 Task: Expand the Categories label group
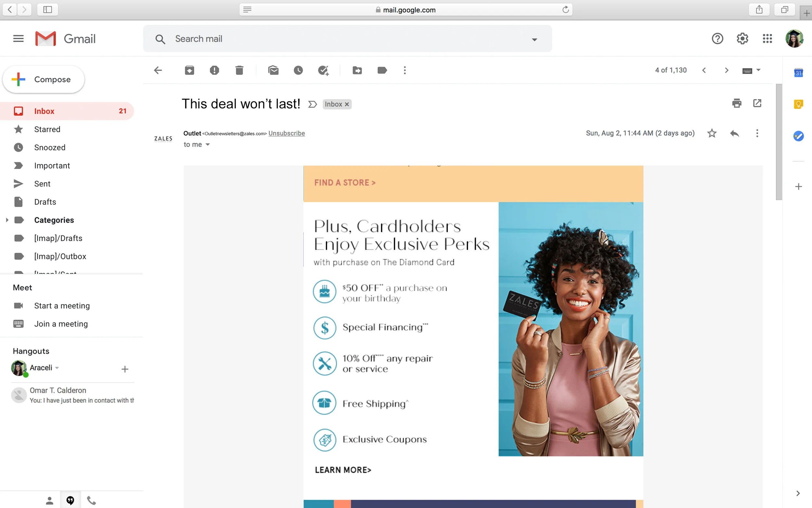(x=7, y=220)
